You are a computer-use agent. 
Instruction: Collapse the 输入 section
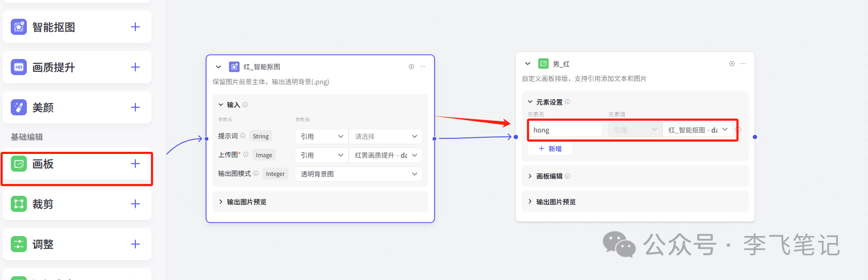[x=221, y=105]
